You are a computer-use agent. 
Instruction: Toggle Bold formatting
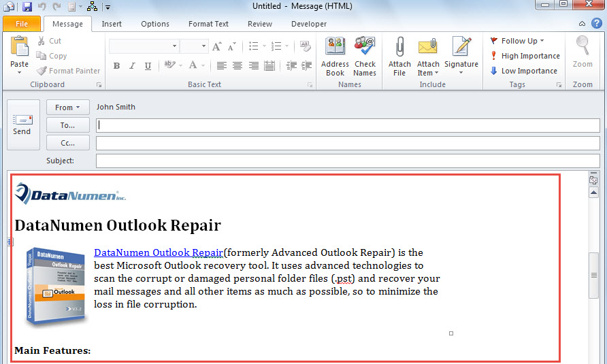pos(116,65)
